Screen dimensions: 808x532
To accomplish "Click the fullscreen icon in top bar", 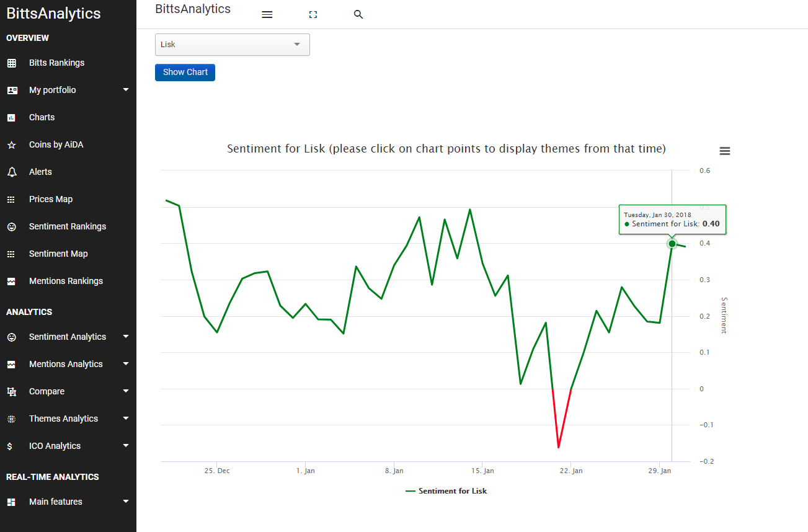I will [313, 15].
